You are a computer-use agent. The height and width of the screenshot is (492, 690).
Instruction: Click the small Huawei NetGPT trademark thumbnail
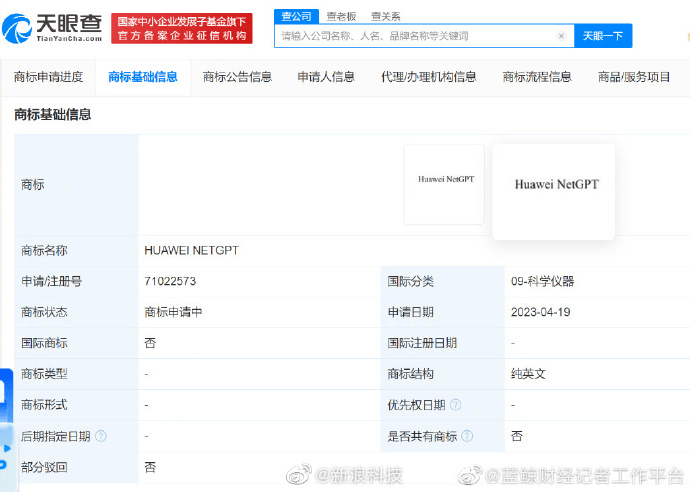pyautogui.click(x=444, y=184)
